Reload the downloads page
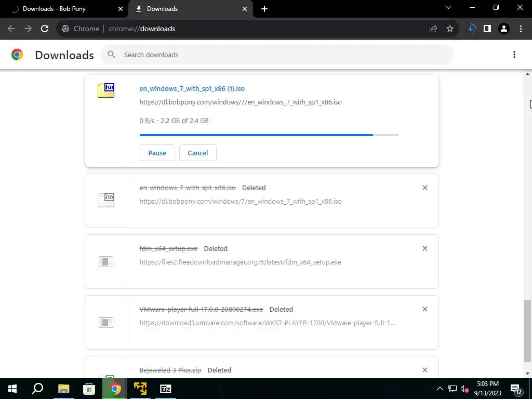Image resolution: width=532 pixels, height=399 pixels. pos(45,29)
